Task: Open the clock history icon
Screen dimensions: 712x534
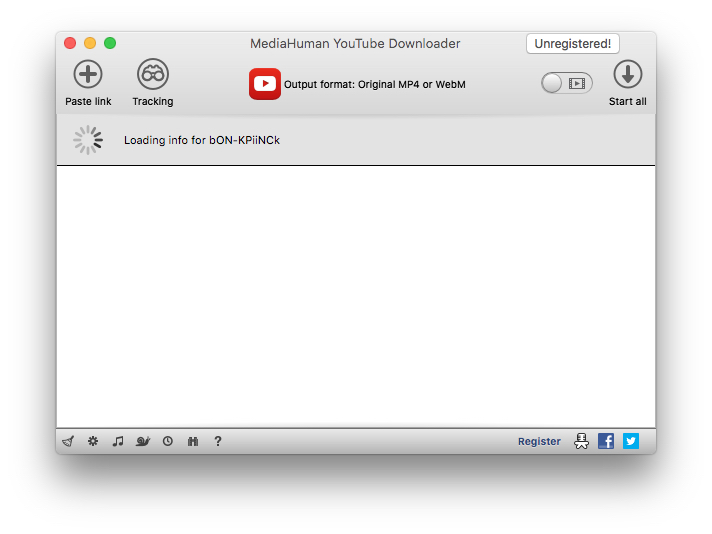Action: [x=168, y=441]
